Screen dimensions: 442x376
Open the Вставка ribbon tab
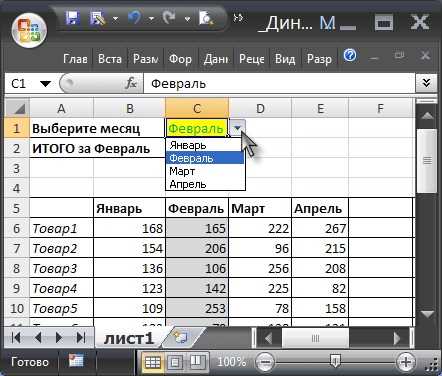110,59
